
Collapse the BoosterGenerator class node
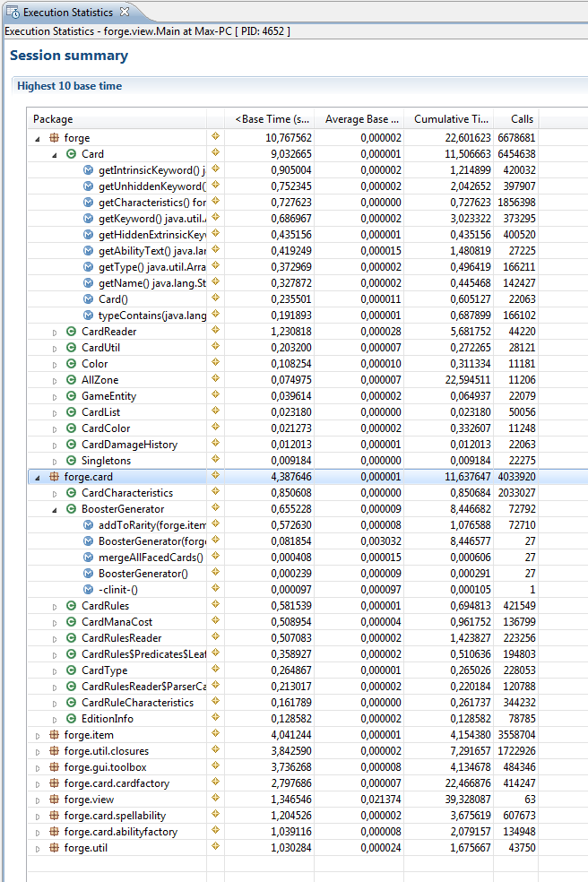55,509
